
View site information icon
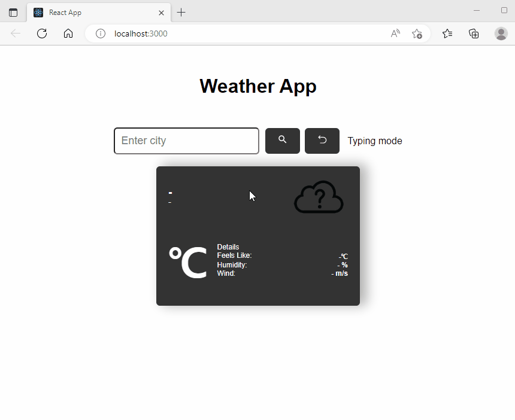[101, 34]
